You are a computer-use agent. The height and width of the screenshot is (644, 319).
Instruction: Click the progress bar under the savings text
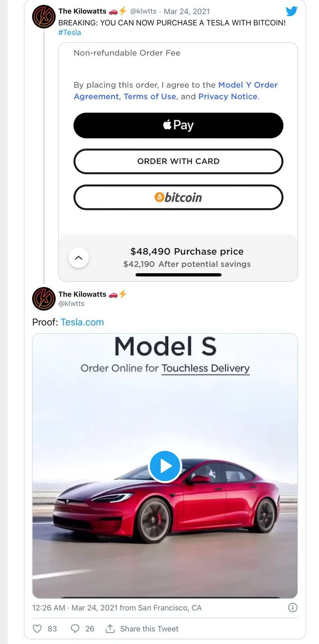[178, 275]
